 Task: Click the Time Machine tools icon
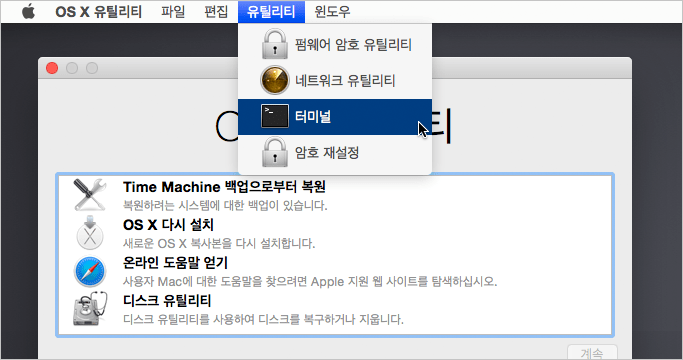tap(90, 195)
